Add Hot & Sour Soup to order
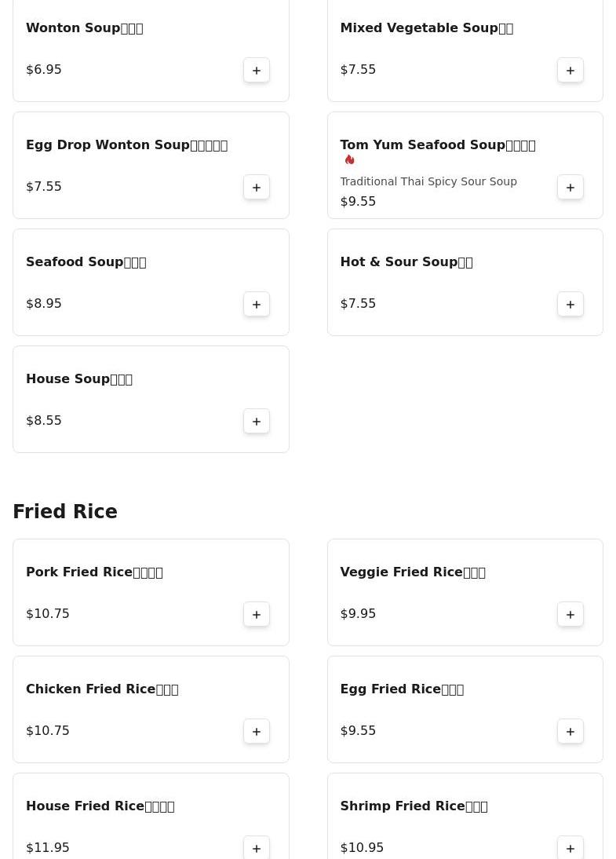This screenshot has height=859, width=616. [570, 304]
